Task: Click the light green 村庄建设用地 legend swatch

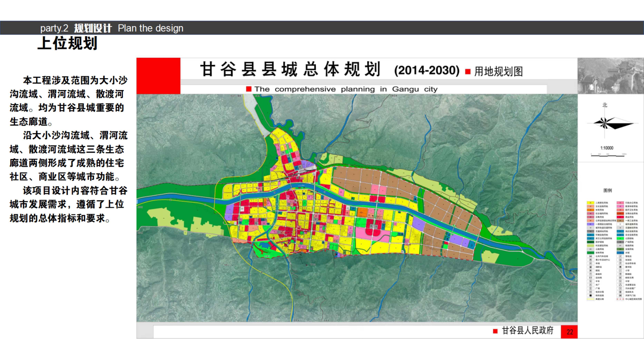Action: coord(591,246)
